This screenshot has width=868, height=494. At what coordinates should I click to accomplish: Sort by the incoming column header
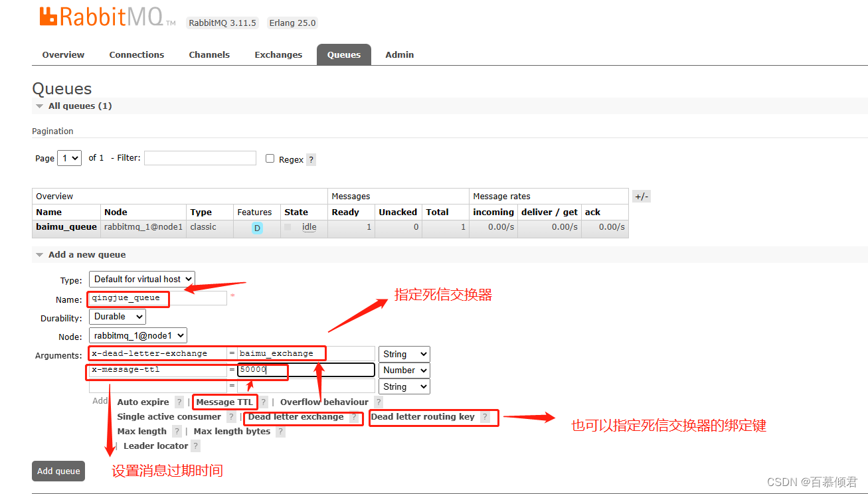[x=493, y=212]
